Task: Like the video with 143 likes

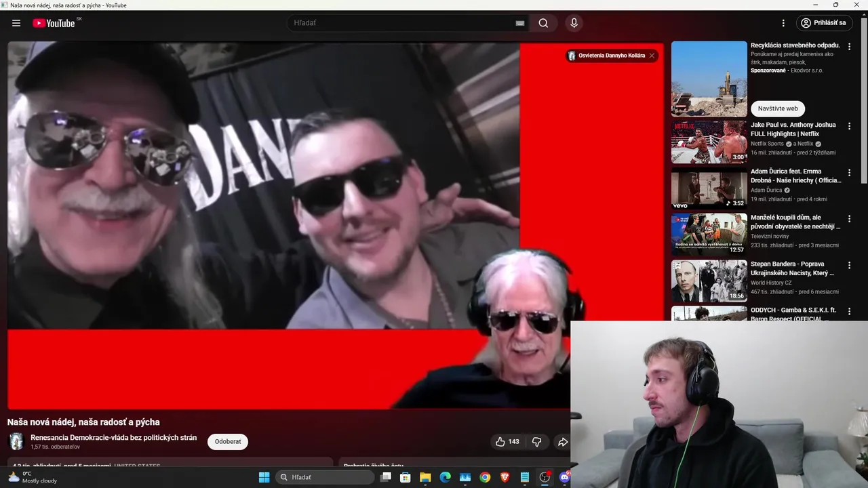Action: pyautogui.click(x=507, y=442)
